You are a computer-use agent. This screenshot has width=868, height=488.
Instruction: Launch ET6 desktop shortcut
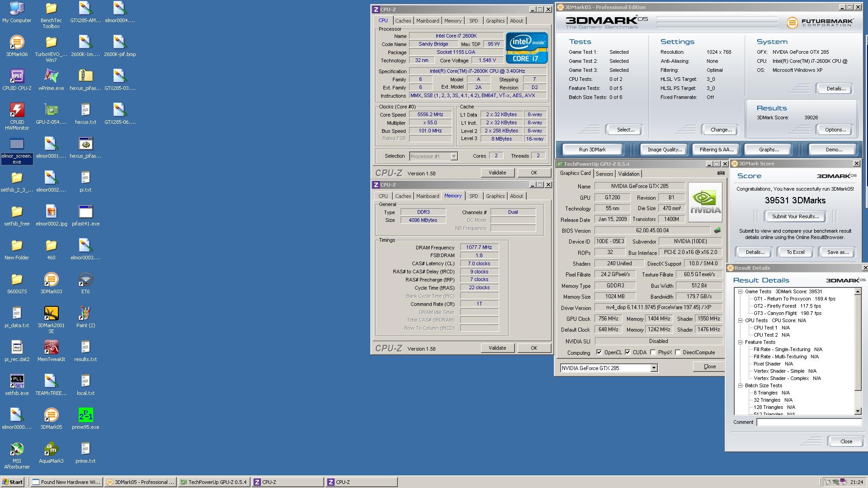click(85, 283)
